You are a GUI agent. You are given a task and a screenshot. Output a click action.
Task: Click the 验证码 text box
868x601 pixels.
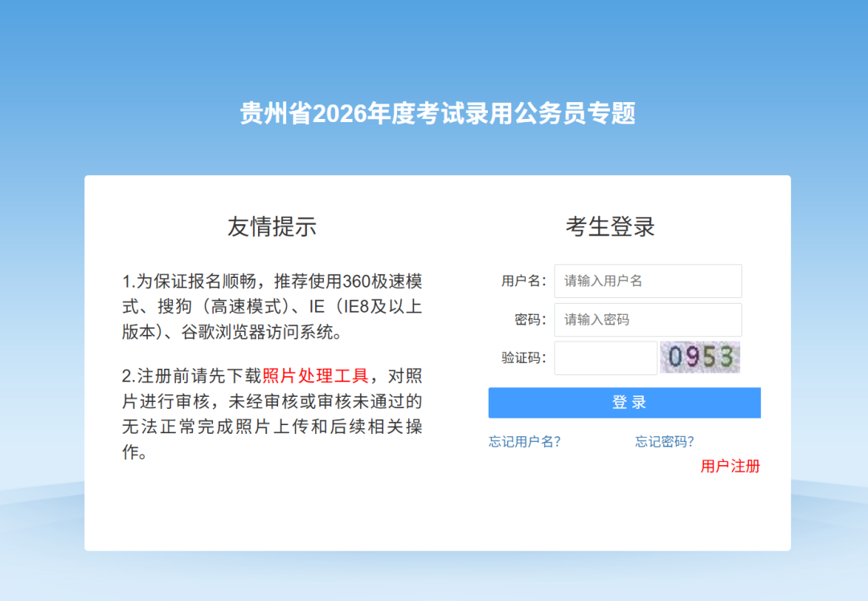coord(605,358)
